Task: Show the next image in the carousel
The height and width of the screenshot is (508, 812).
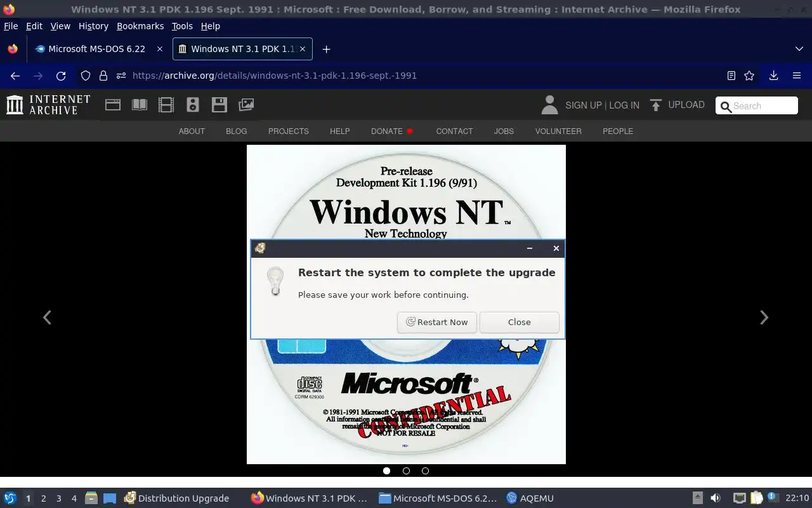Action: click(764, 317)
